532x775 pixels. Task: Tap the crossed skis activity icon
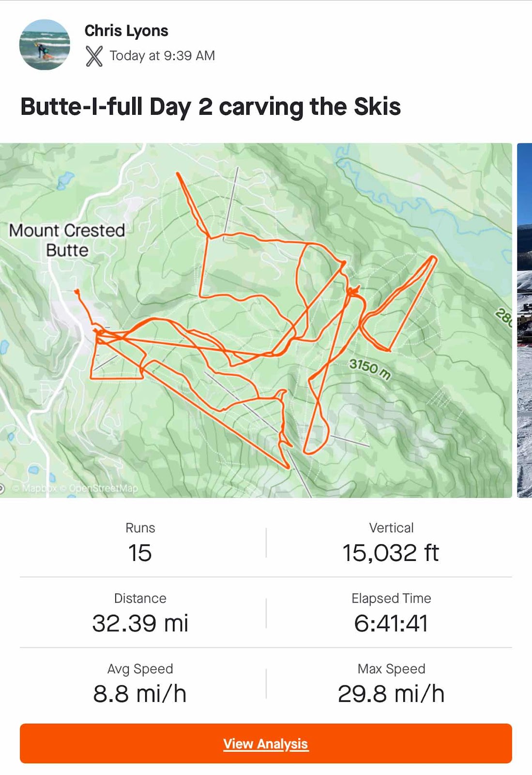point(94,56)
